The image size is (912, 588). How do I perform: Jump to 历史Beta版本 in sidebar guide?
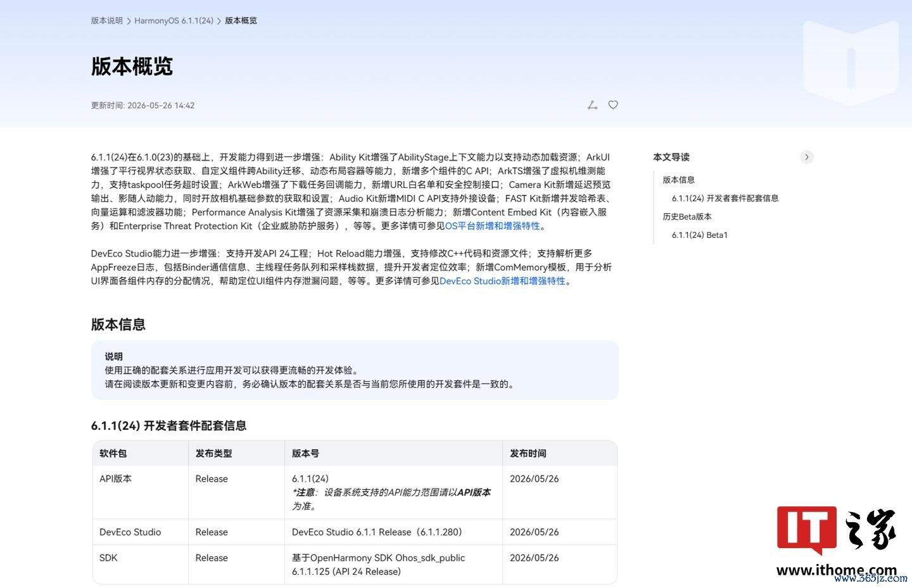[x=687, y=216]
